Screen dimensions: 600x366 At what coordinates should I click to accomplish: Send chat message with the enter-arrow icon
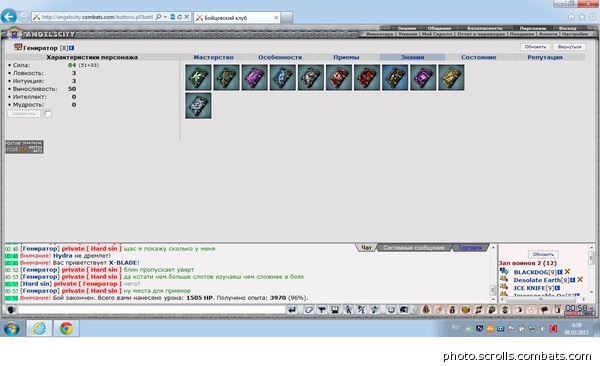tap(292, 309)
